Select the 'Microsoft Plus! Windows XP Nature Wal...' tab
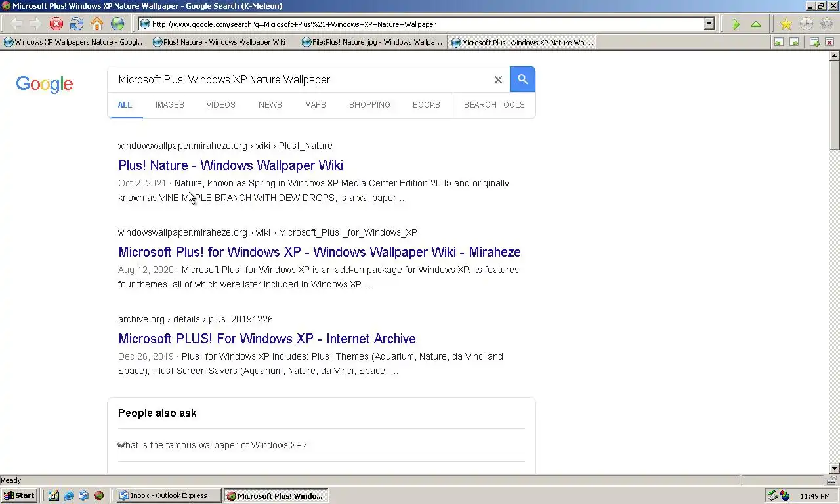Image resolution: width=840 pixels, height=504 pixels. (x=522, y=42)
